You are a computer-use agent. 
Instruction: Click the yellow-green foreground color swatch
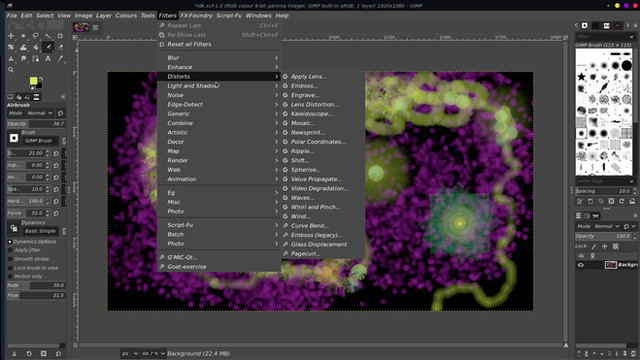pos(33,80)
